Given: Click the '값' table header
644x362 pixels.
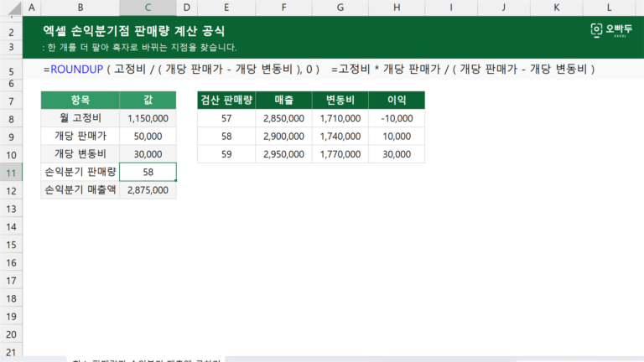Looking at the screenshot, I should click(x=148, y=101).
